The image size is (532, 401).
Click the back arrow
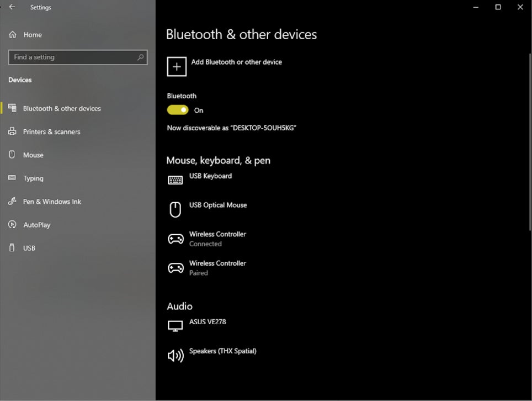pyautogui.click(x=12, y=7)
